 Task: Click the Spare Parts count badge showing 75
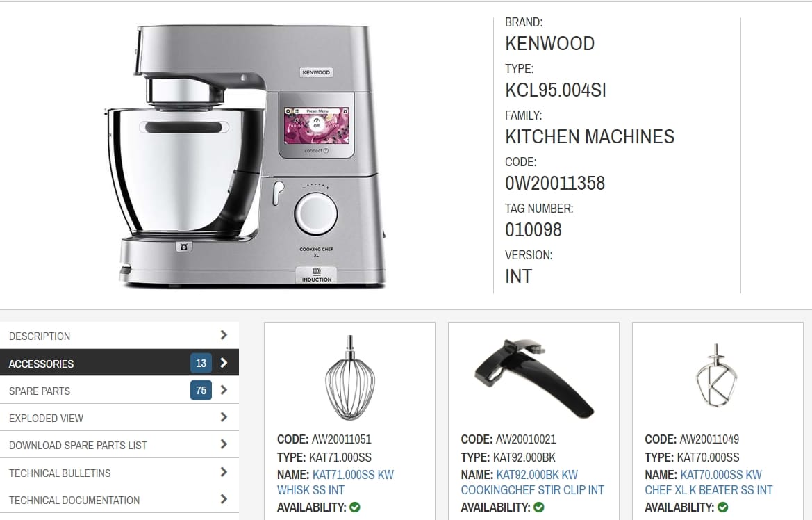point(201,391)
